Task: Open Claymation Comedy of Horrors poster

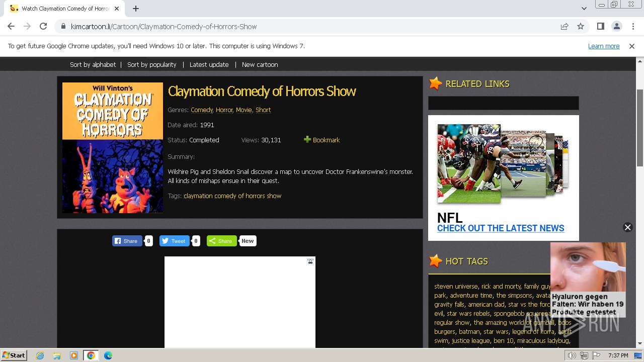Action: pyautogui.click(x=113, y=148)
